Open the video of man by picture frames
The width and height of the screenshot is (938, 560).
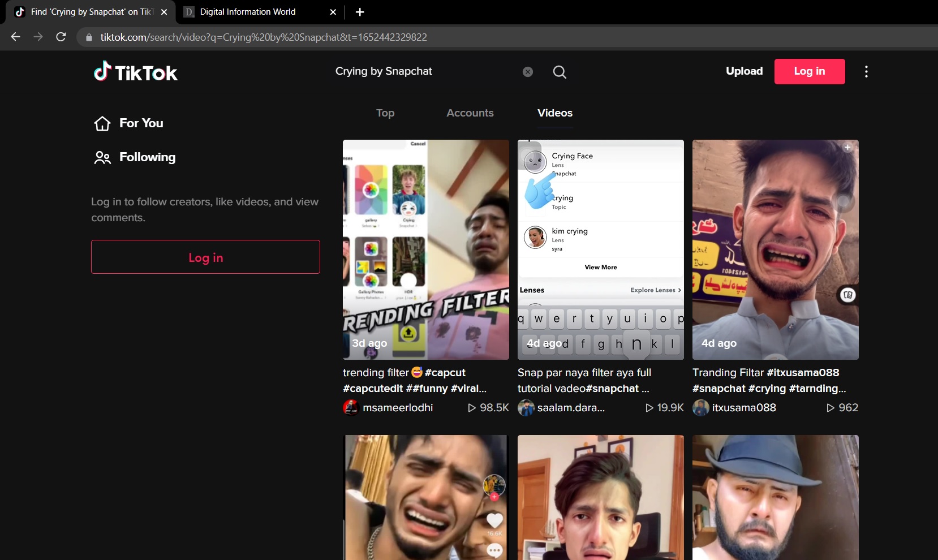[x=601, y=498]
